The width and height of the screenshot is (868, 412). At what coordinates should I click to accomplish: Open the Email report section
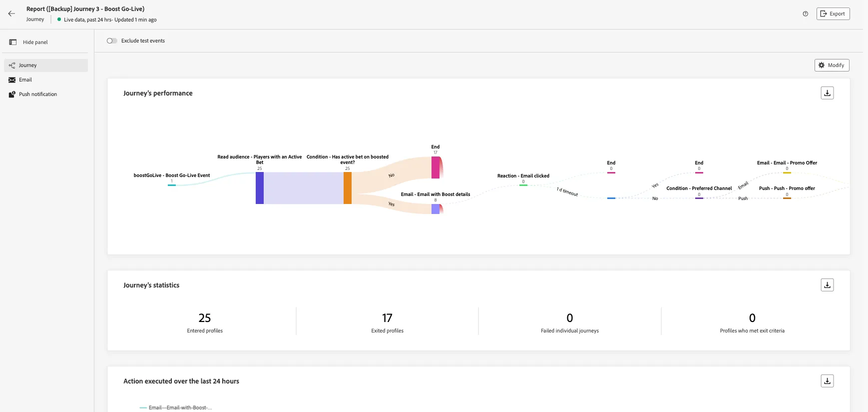[x=46, y=80]
